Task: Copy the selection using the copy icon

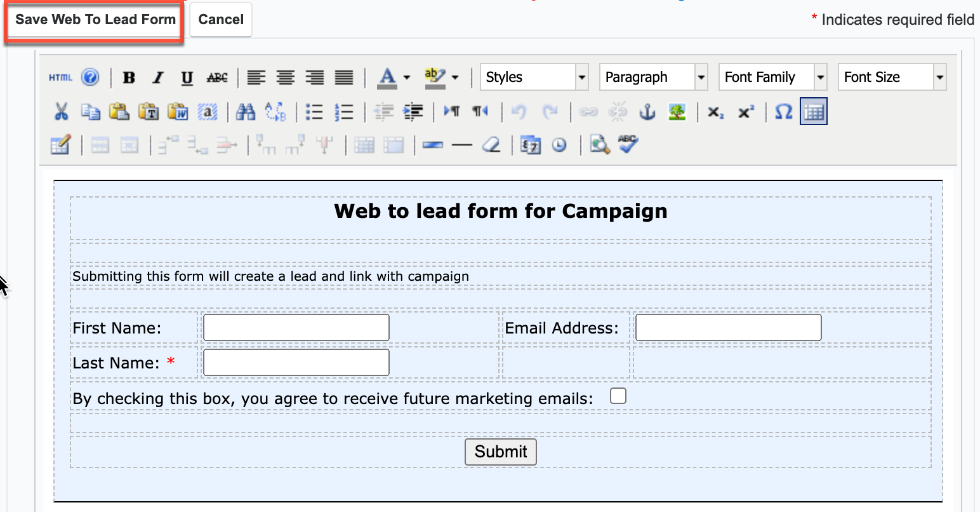Action: (x=90, y=112)
